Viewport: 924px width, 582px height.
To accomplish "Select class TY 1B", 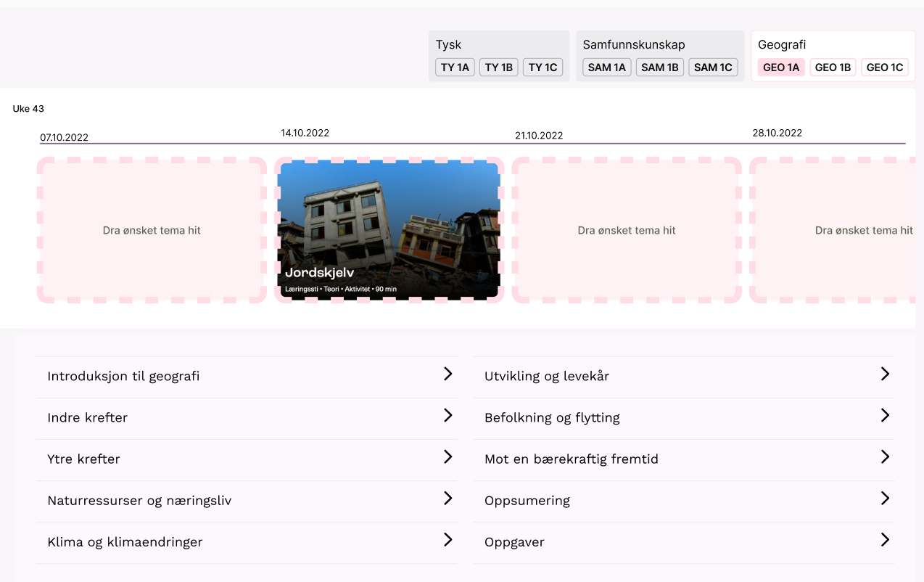I will (x=499, y=67).
